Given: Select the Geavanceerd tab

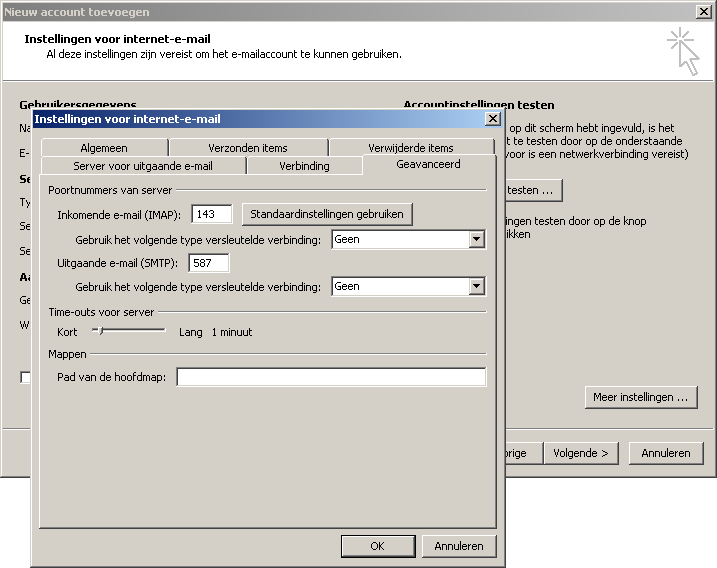Looking at the screenshot, I should tap(428, 164).
